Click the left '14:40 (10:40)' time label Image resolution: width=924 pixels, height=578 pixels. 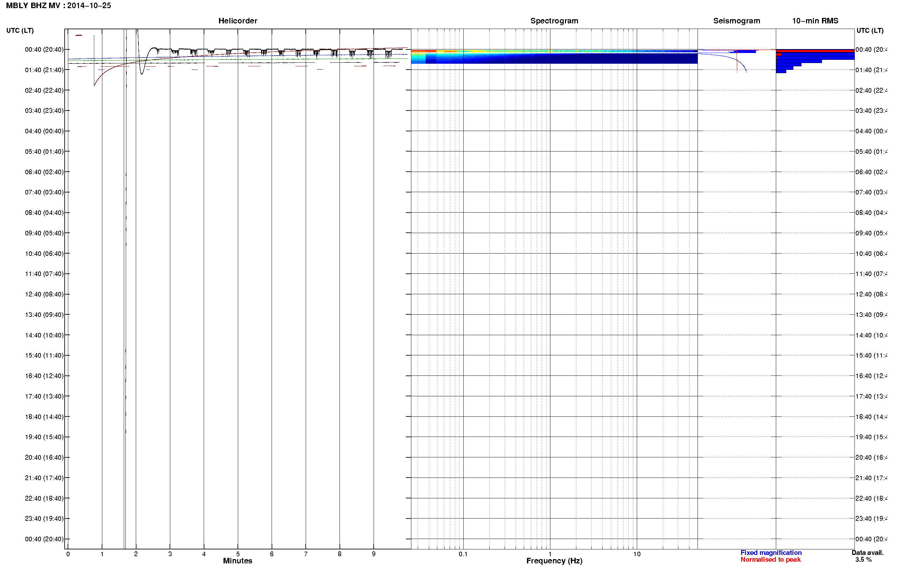click(x=44, y=335)
